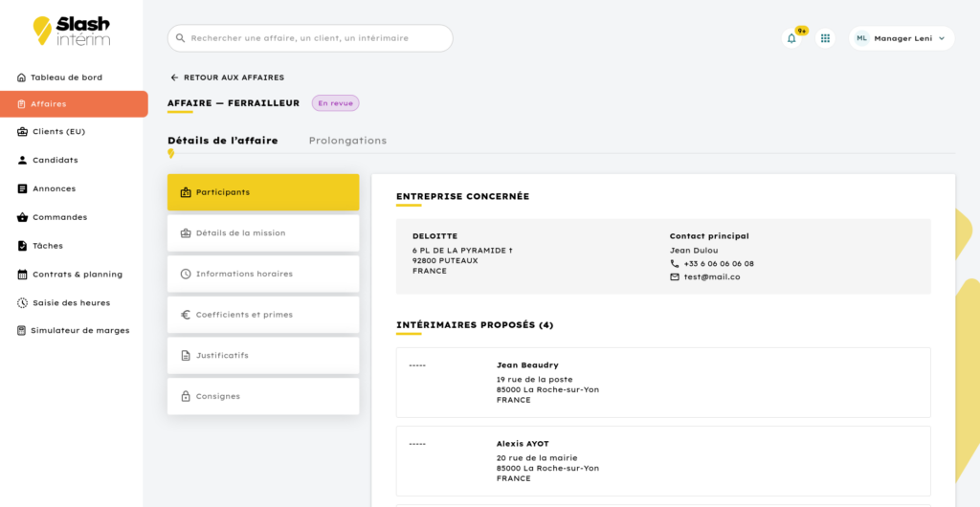Click the briefcase icon beside Clients (EU)
Viewport: 980px width, 507px height.
click(23, 132)
